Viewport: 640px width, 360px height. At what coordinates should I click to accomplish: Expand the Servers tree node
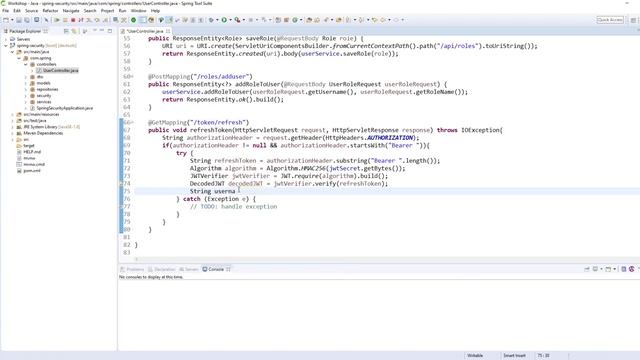coord(6,39)
